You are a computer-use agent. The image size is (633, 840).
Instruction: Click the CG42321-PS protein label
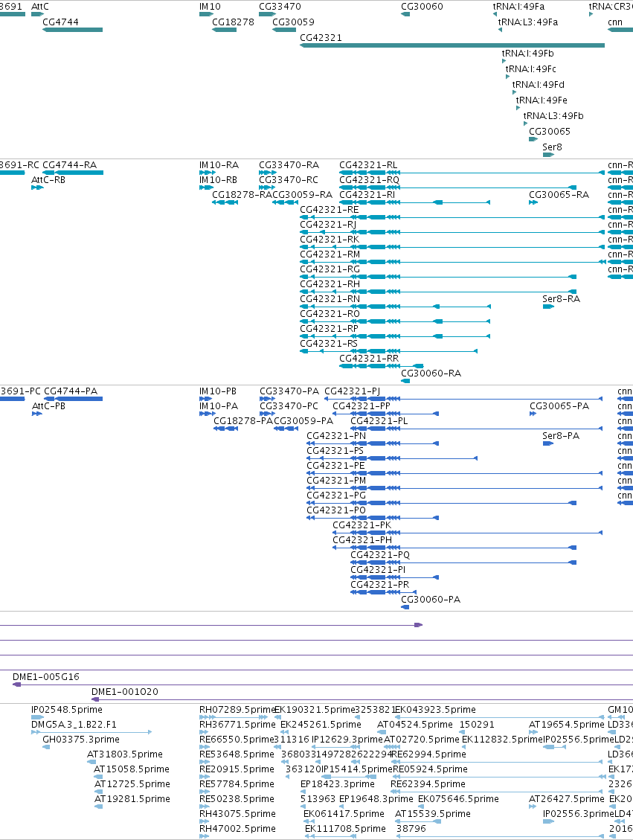[335, 451]
